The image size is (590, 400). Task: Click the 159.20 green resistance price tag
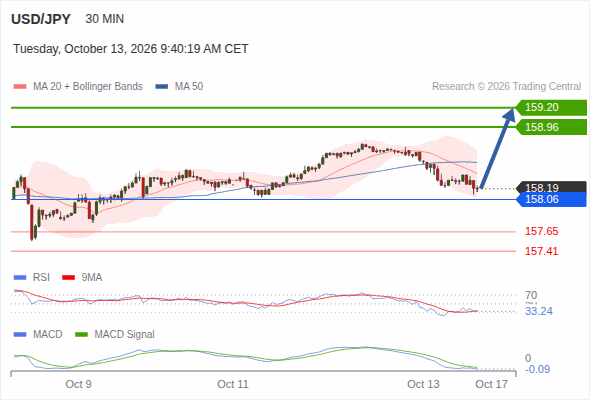tap(551, 108)
